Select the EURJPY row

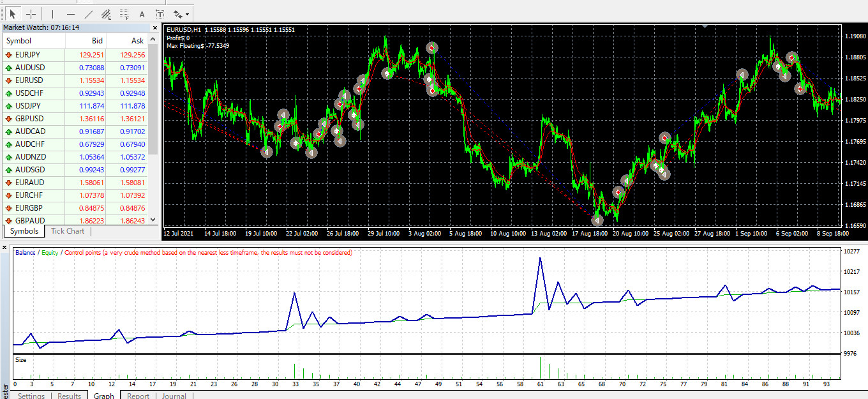tap(75, 55)
